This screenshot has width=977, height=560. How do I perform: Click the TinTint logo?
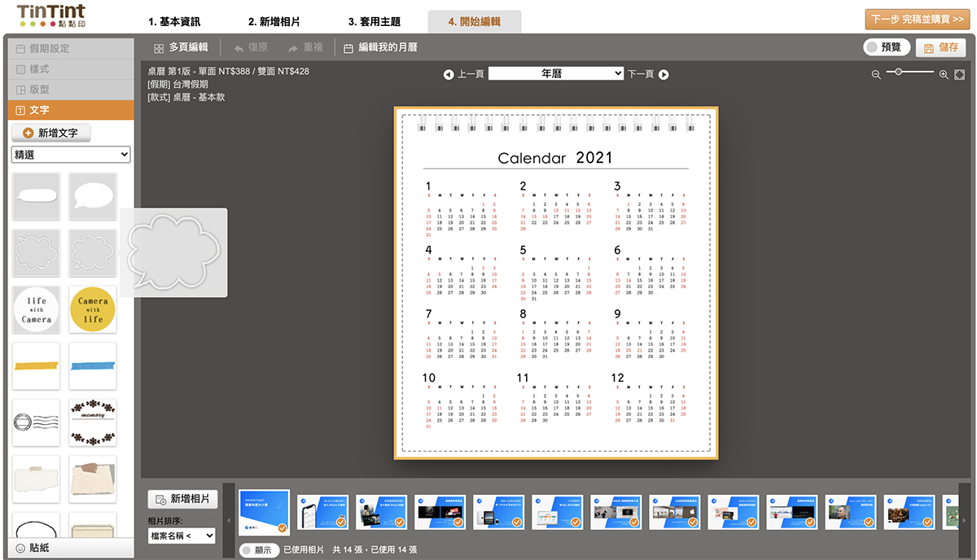50,16
